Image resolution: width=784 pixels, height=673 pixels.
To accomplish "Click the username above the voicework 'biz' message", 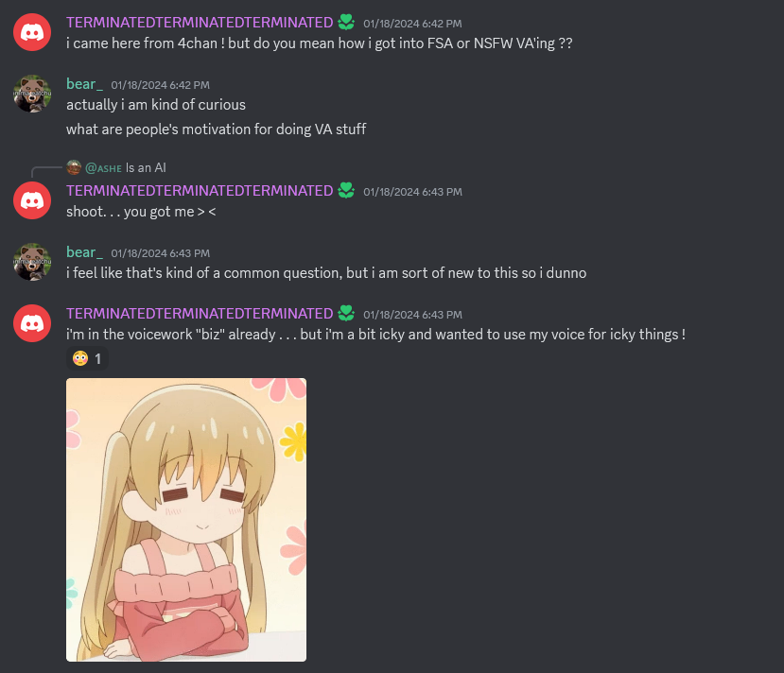I will (200, 313).
